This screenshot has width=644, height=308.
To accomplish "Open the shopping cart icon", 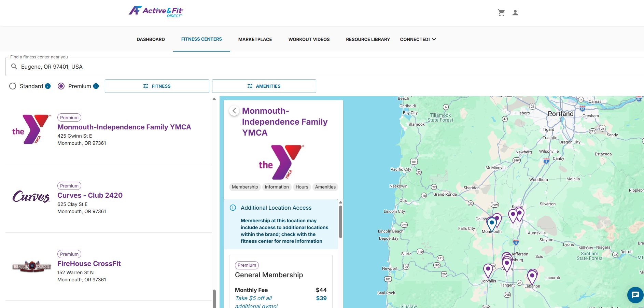I will [501, 13].
